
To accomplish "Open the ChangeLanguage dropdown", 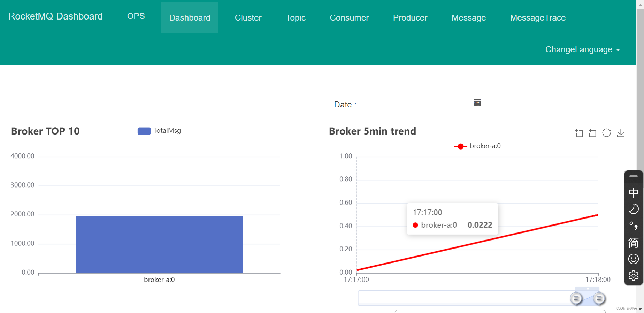I will pyautogui.click(x=583, y=49).
